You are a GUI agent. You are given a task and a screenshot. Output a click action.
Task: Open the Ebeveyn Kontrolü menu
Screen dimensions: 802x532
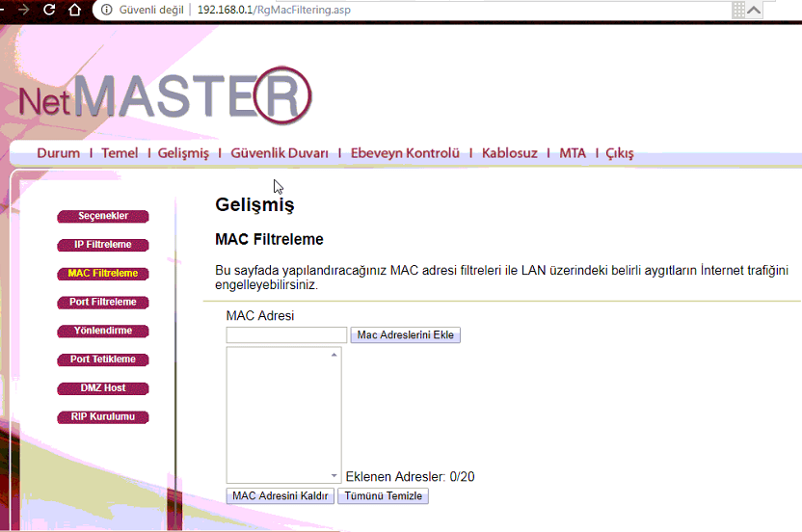(405, 153)
